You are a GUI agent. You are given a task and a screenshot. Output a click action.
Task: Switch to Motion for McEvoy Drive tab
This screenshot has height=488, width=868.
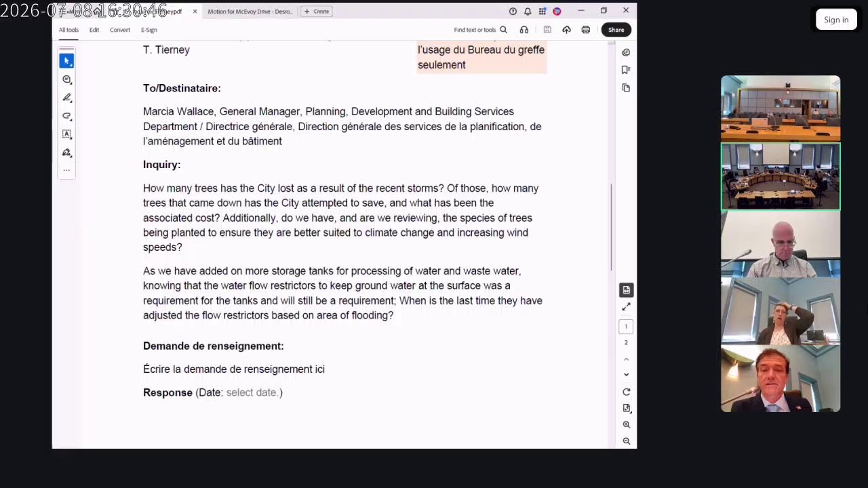point(250,12)
